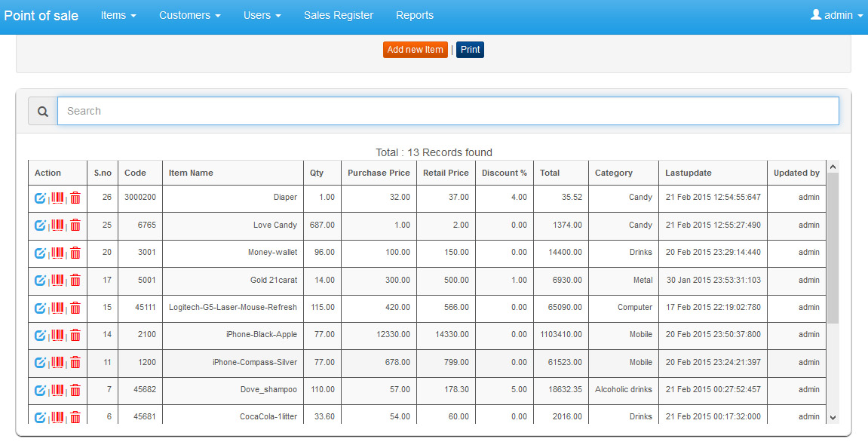Trash iPhone-Compass-Silver item

[75, 362]
